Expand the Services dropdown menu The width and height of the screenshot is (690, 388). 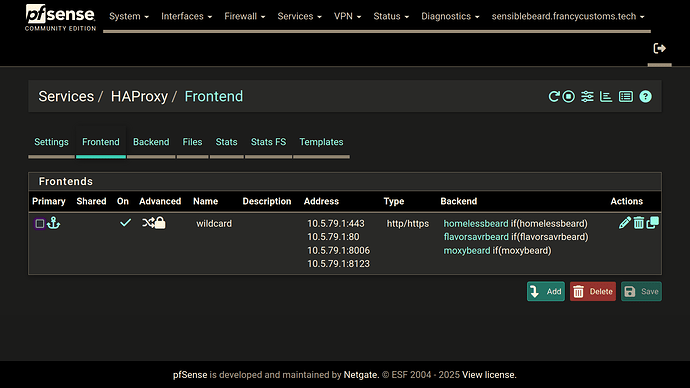tap(299, 16)
